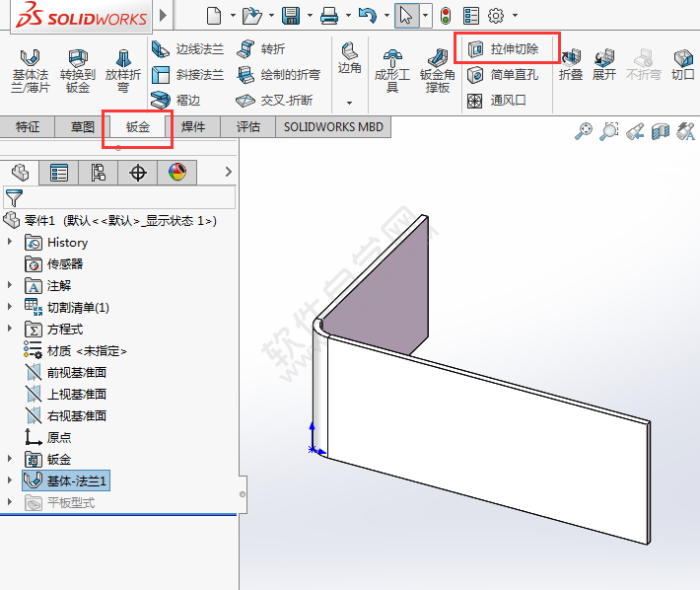The width and height of the screenshot is (700, 590).
Task: Expand the 钣金 tree node
Action: (10, 458)
